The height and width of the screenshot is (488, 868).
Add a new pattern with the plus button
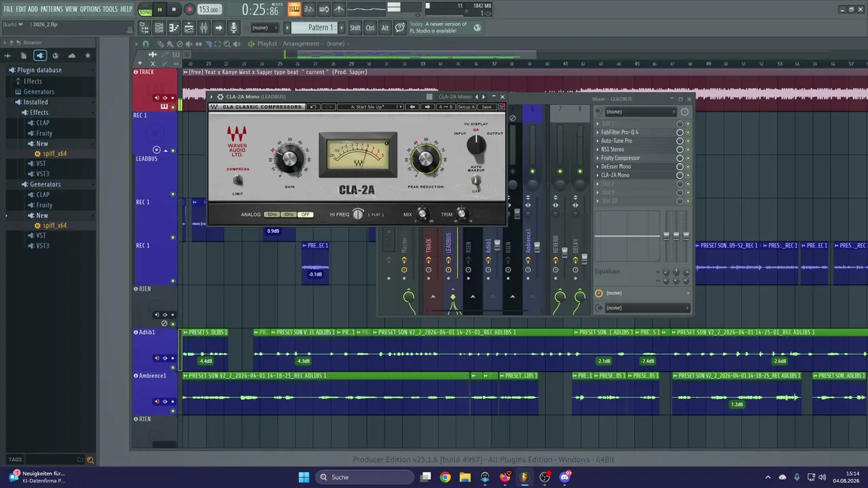coord(342,28)
